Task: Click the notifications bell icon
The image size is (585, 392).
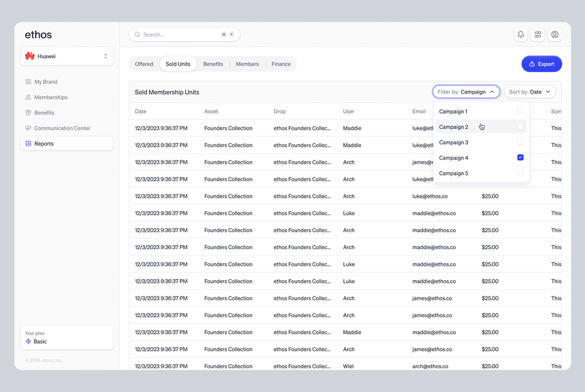Action: click(521, 35)
